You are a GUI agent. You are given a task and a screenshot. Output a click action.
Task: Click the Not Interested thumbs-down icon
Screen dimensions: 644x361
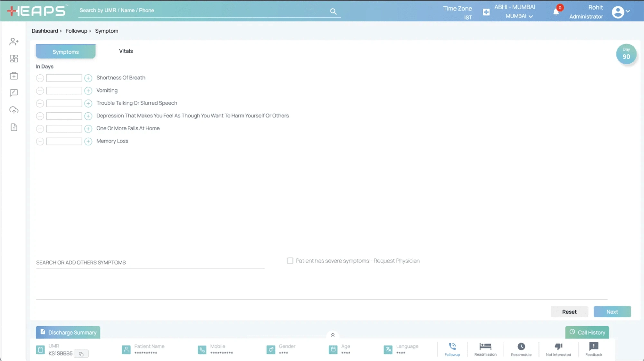click(558, 347)
